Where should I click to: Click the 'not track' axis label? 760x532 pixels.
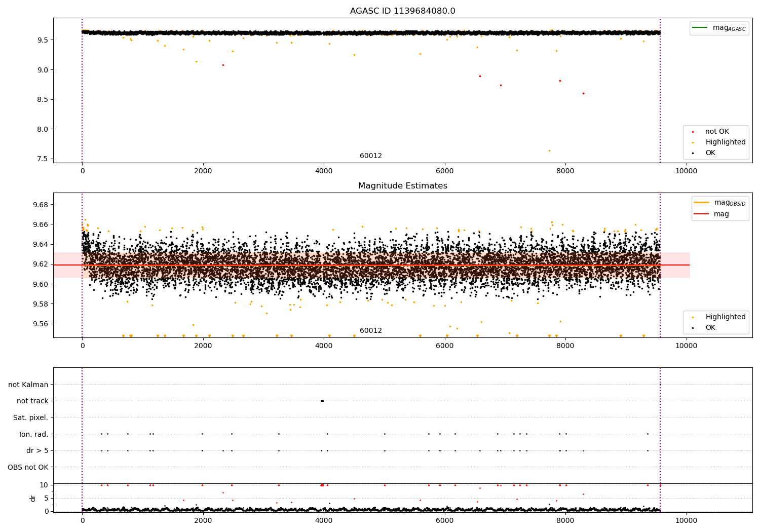coord(32,401)
